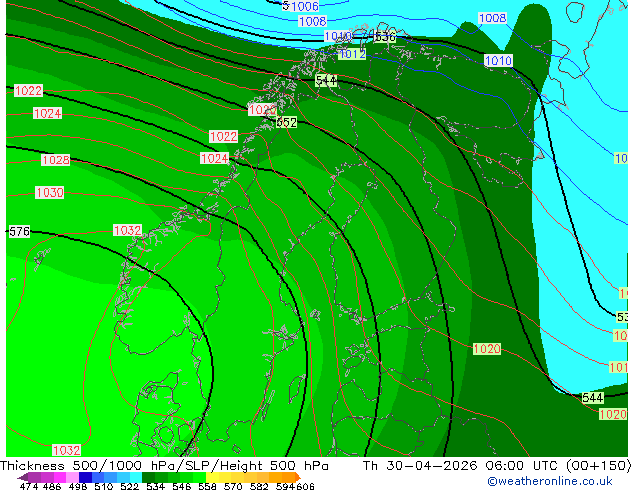Click the black '576' height contour label
This screenshot has height=490, width=634.
point(19,232)
